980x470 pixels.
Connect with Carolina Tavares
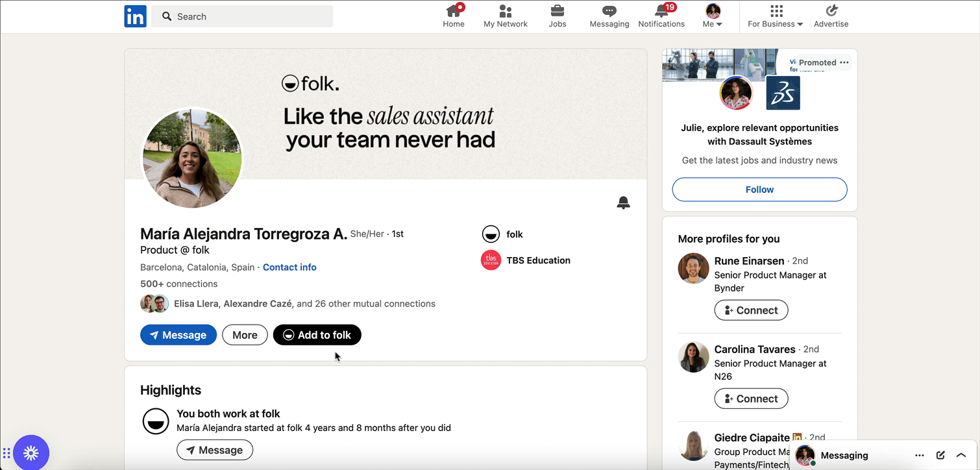pos(751,399)
